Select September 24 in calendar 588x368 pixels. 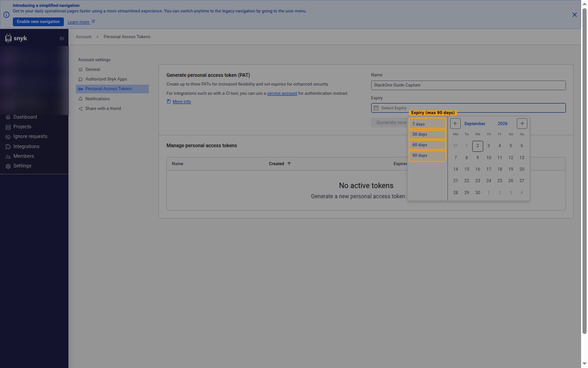[x=489, y=181]
